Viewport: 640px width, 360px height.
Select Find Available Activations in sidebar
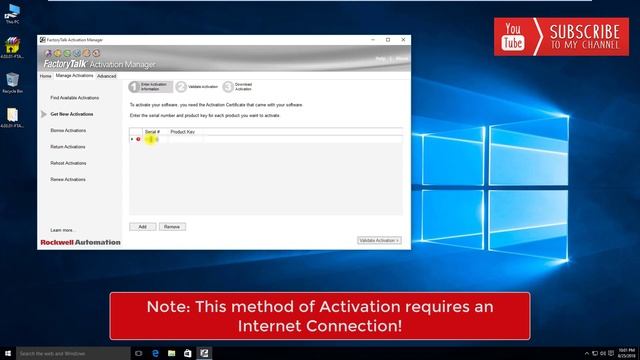[x=75, y=98]
